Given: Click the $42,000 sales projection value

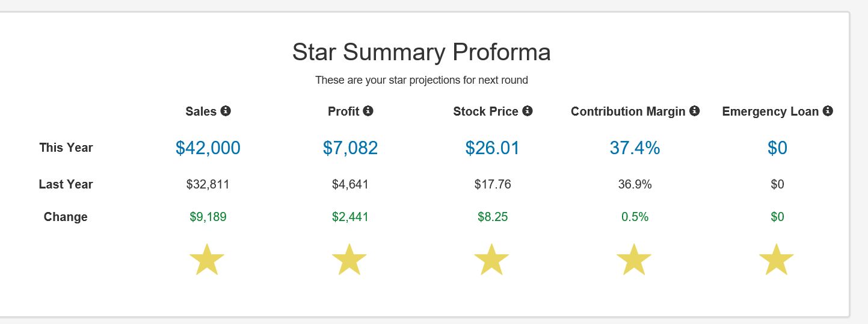Looking at the screenshot, I should point(208,148).
